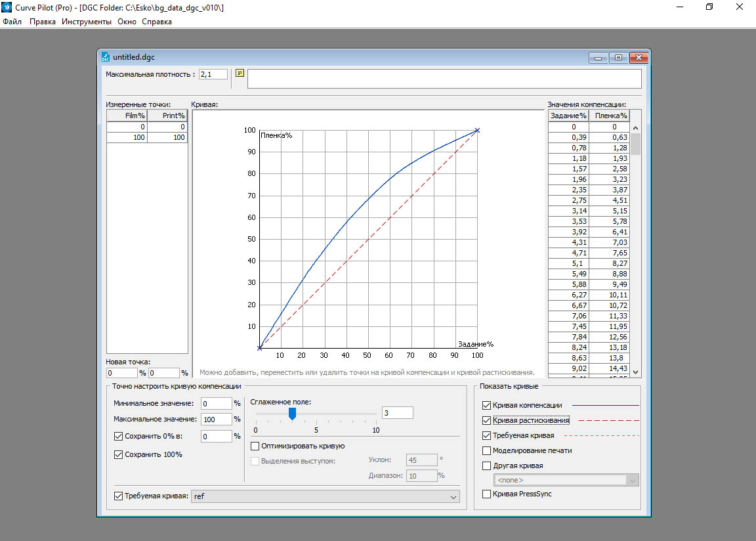This screenshot has width=756, height=541.
Task: Toggle the Оптимизировать кривую checkbox
Action: 255,446
